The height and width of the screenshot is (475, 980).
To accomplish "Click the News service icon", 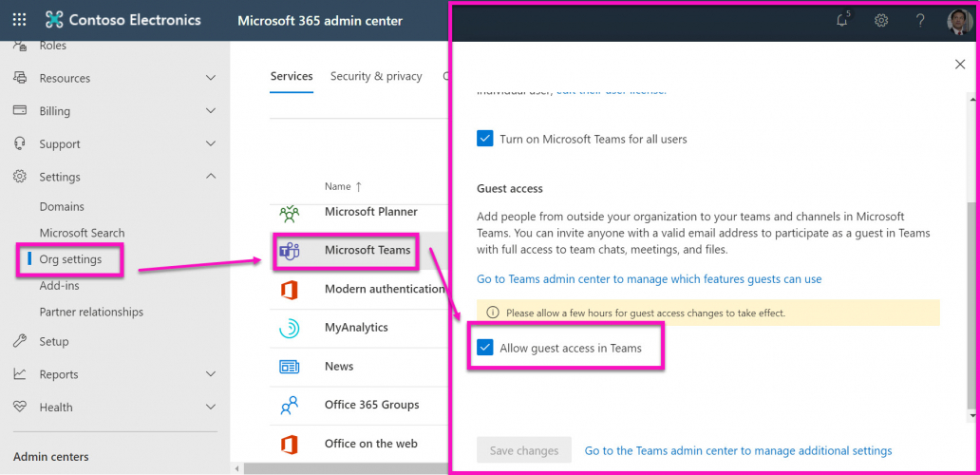I will tap(289, 367).
